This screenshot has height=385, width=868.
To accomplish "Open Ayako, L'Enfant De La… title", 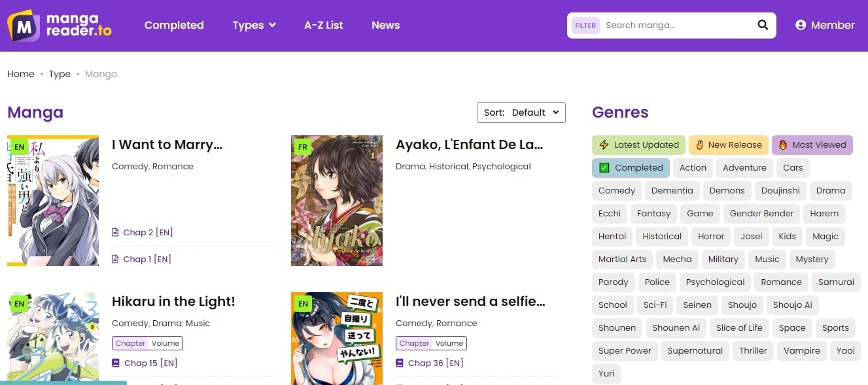I will (470, 145).
